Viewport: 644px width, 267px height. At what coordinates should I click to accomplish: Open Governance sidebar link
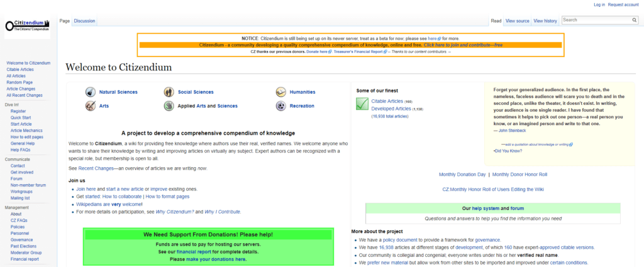[21, 240]
